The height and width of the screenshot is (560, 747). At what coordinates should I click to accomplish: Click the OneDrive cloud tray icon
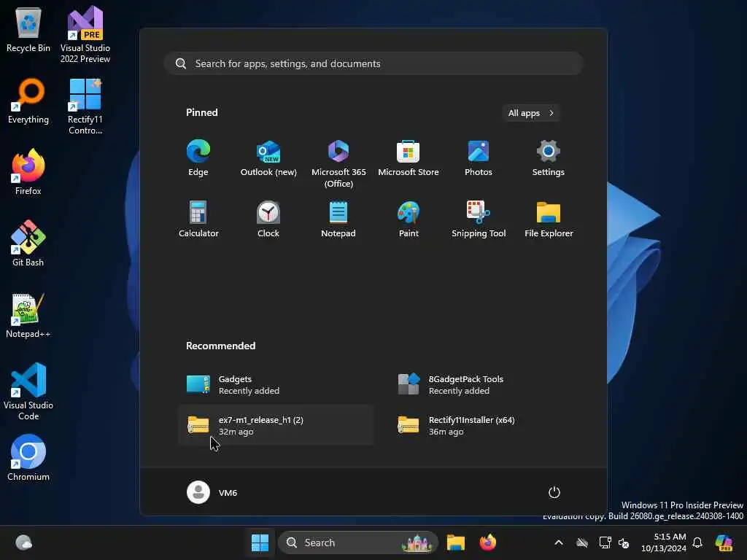(581, 542)
